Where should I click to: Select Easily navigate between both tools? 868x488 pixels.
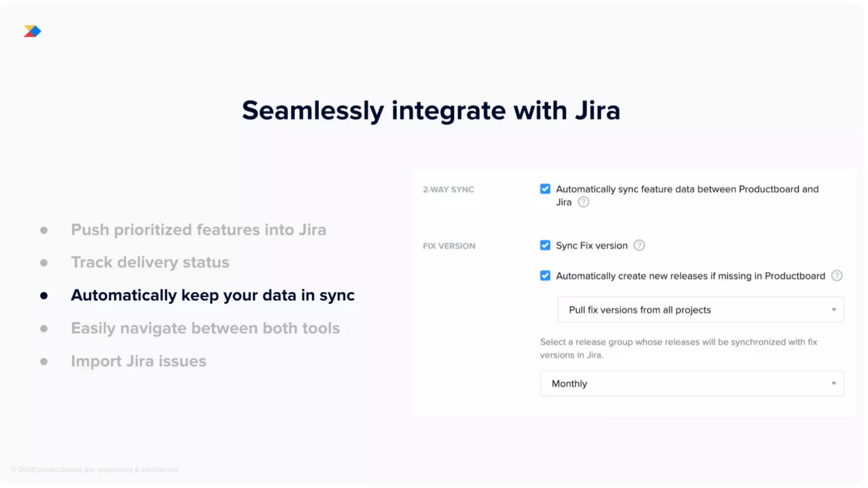(205, 328)
